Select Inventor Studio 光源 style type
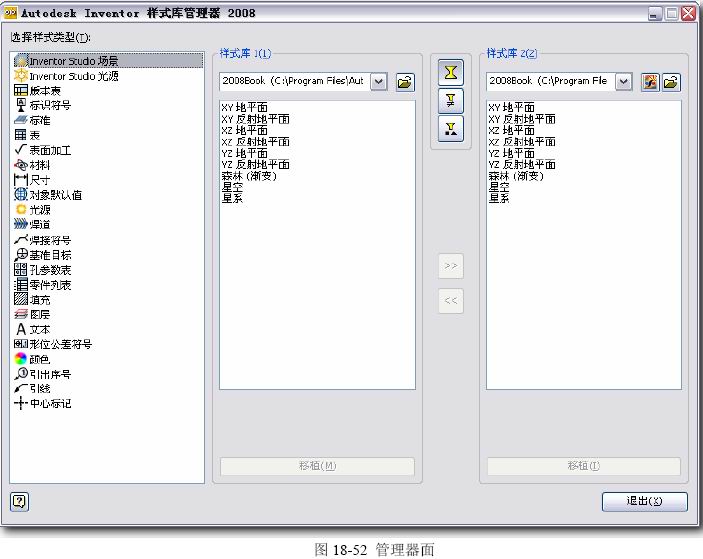703x559 pixels. [66, 76]
